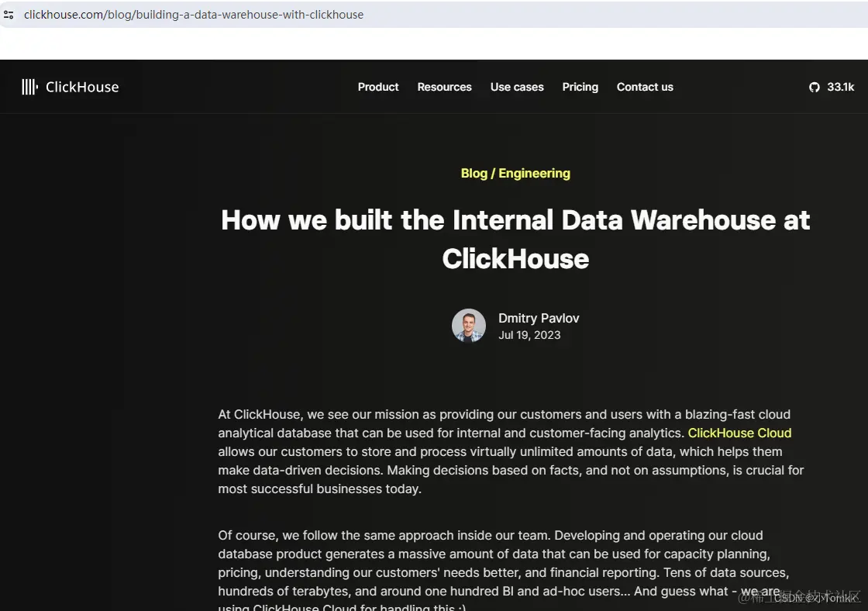The height and width of the screenshot is (611, 868).
Task: Open the Contact us page
Action: pos(645,87)
